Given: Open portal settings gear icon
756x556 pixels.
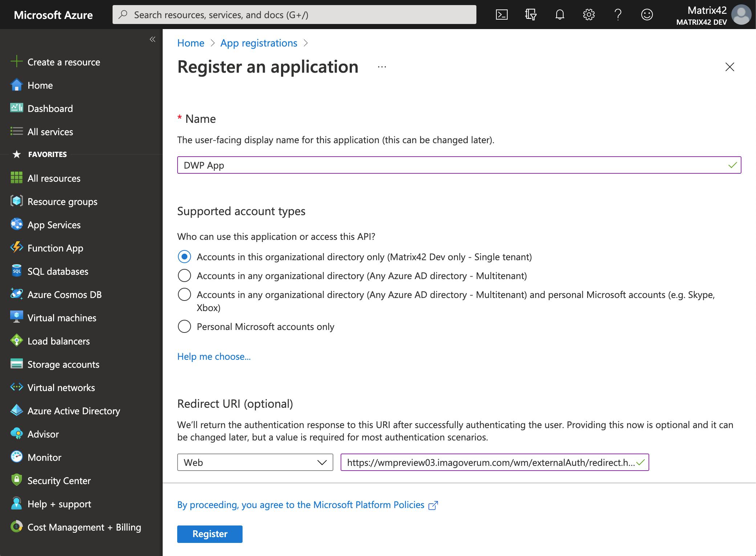Looking at the screenshot, I should tap(589, 15).
